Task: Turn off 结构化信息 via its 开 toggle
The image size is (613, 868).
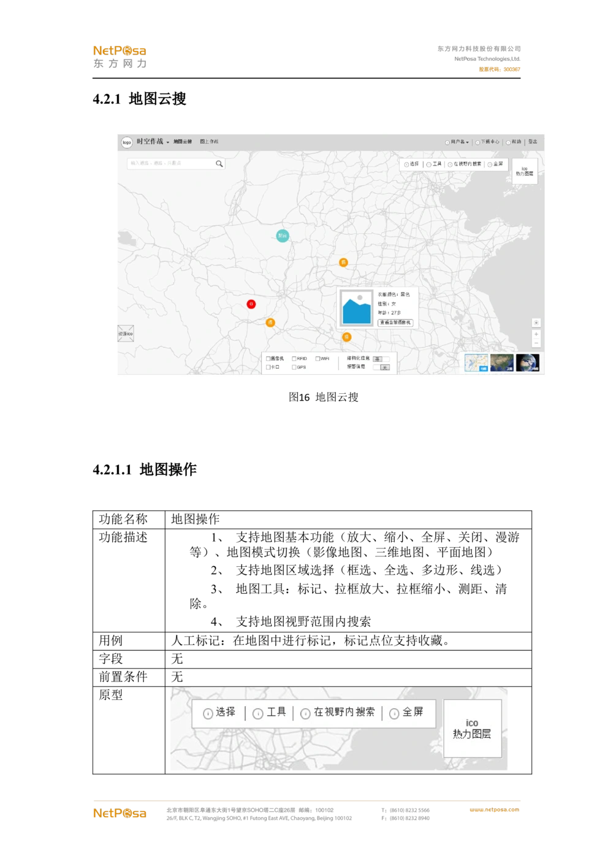Action: coord(379,358)
